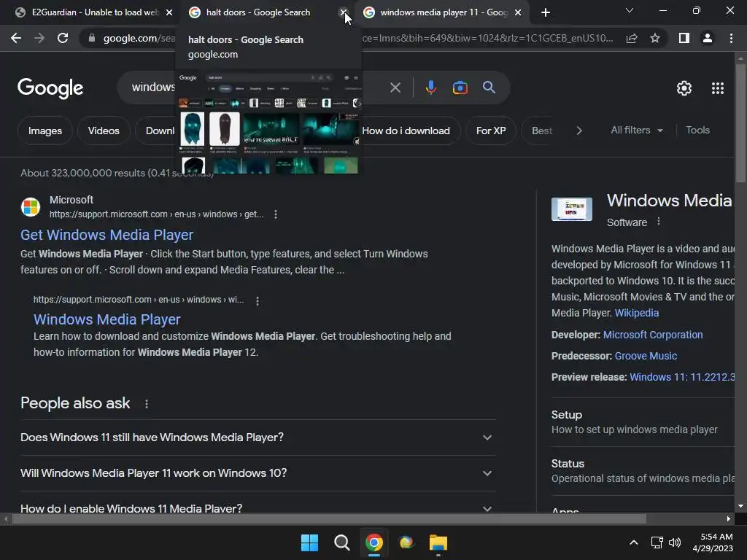This screenshot has height=560, width=747.
Task: Open Google quick settings gear
Action: click(684, 88)
